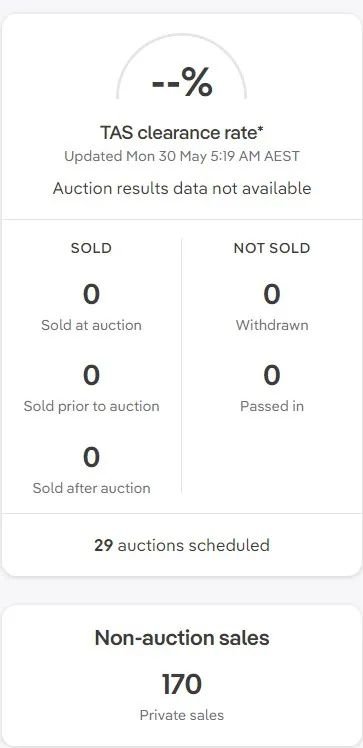The image size is (363, 748).
Task: Click the Updated Mon 30 May timestamp
Action: click(x=182, y=156)
